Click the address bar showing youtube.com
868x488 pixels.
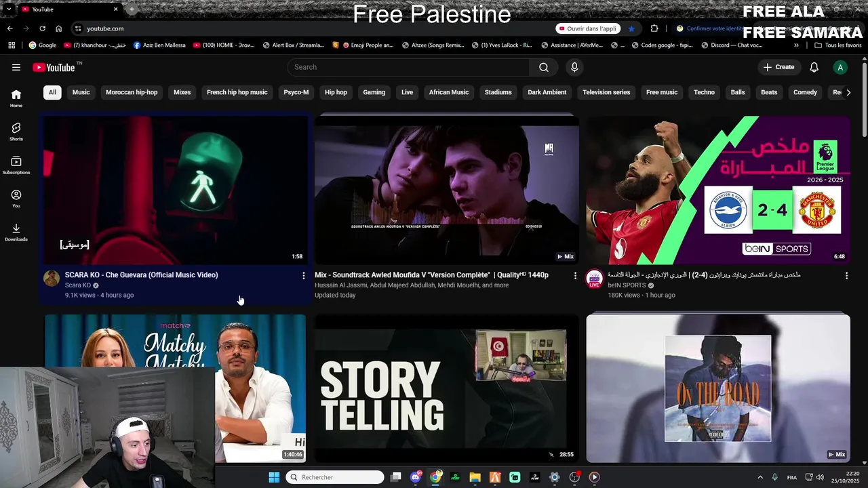(312, 28)
